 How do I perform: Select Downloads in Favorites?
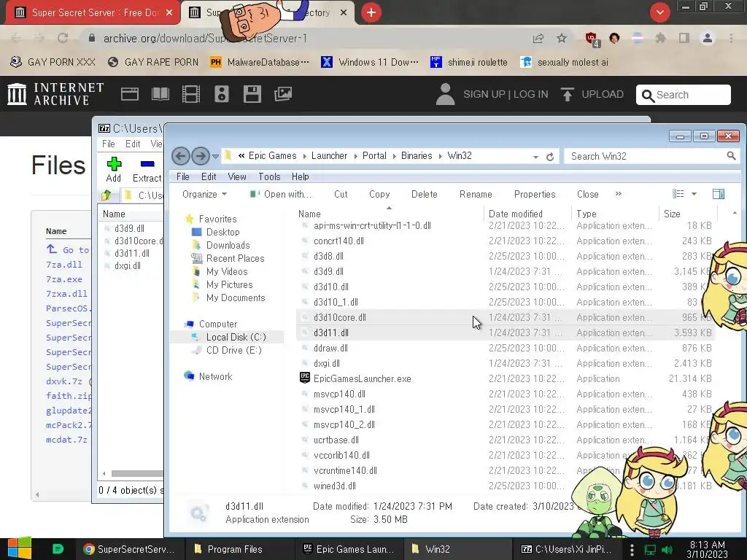[228, 245]
